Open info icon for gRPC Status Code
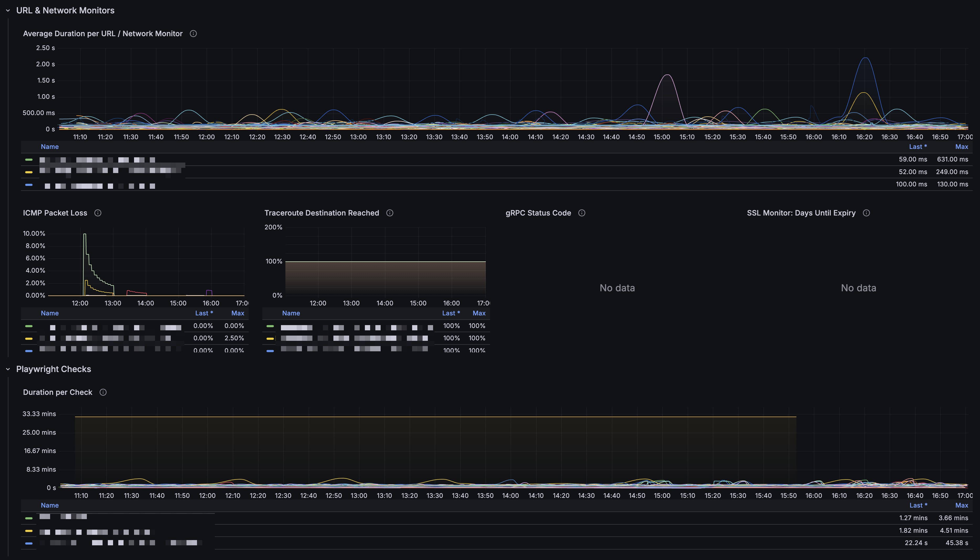The height and width of the screenshot is (560, 980). (x=582, y=213)
